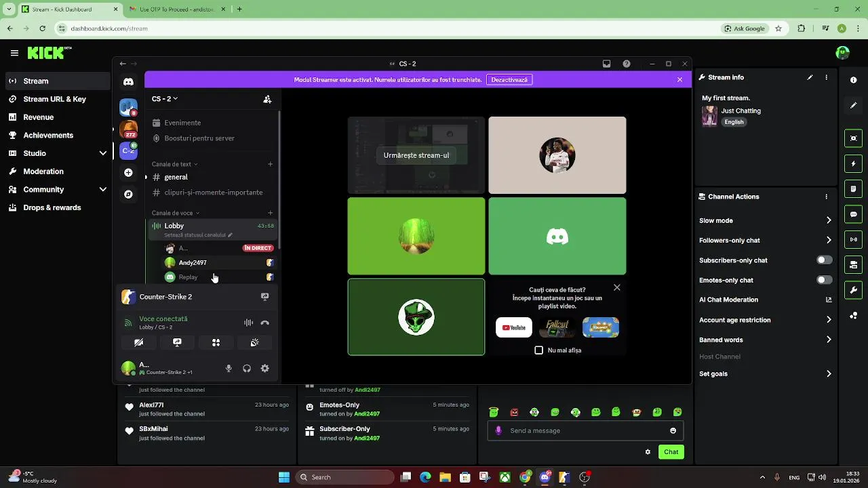Open the general text channel
Screen dimensions: 868x488
212,177
